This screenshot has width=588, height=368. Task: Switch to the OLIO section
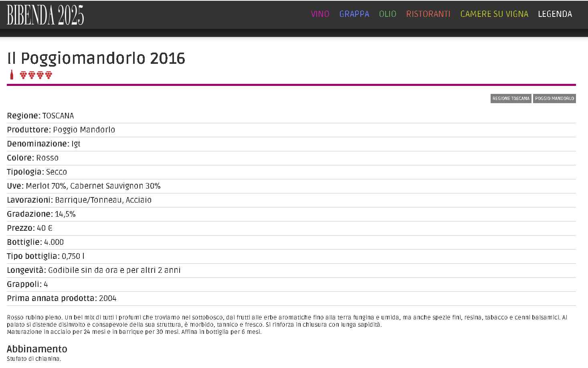click(x=387, y=14)
